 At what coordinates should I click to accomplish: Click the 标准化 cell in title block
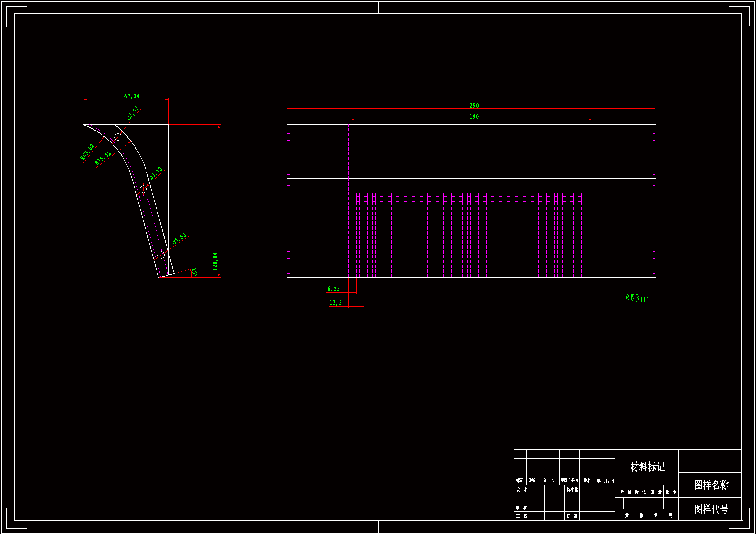coord(572,490)
